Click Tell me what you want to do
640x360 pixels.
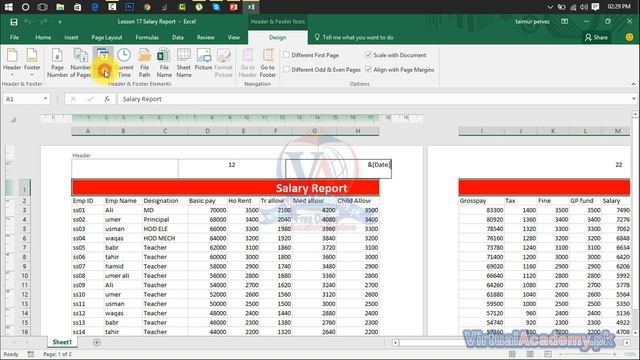tap(354, 37)
